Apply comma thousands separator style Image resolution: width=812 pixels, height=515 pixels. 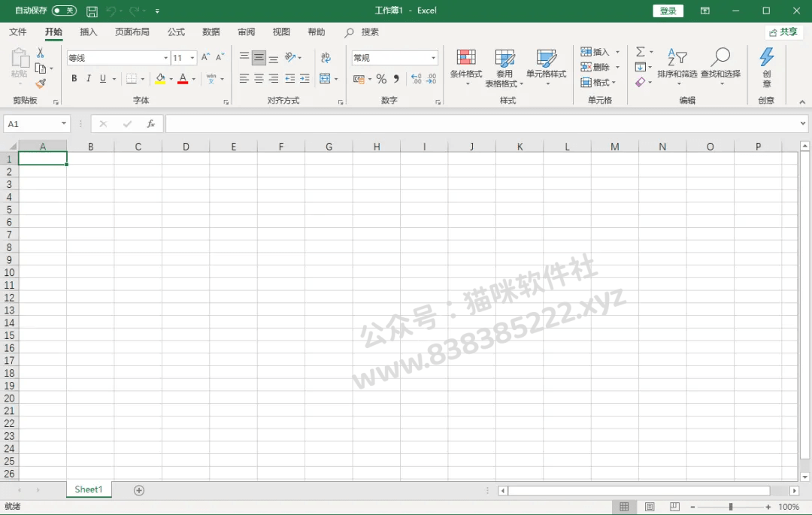(x=396, y=79)
